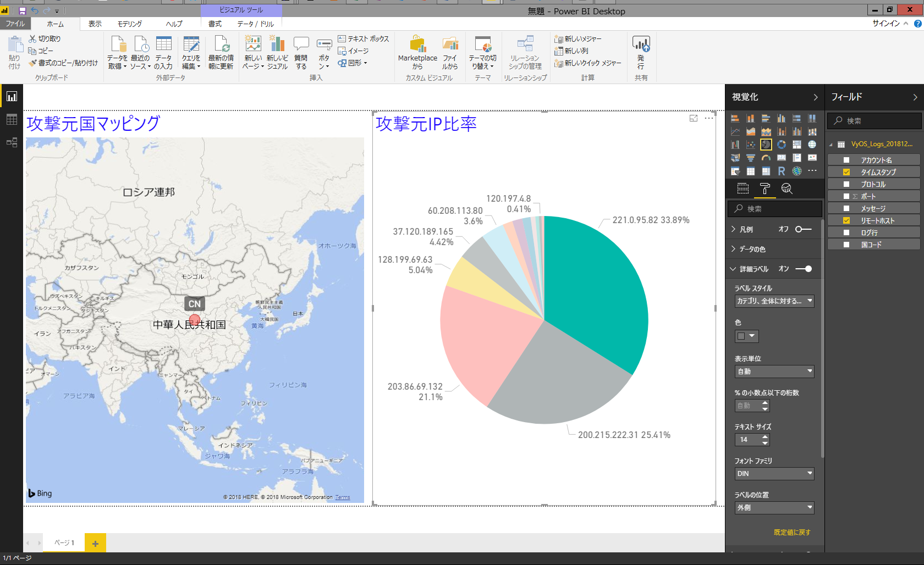924x565 pixels.
Task: Toggle the 詳細ラベル detail labels switch
Action: point(804,269)
